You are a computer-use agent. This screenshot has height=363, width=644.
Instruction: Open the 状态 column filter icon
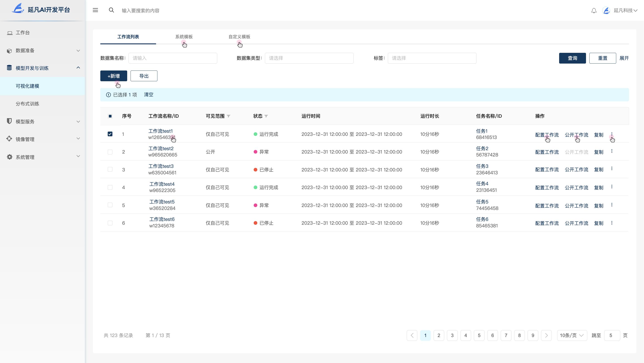266,116
